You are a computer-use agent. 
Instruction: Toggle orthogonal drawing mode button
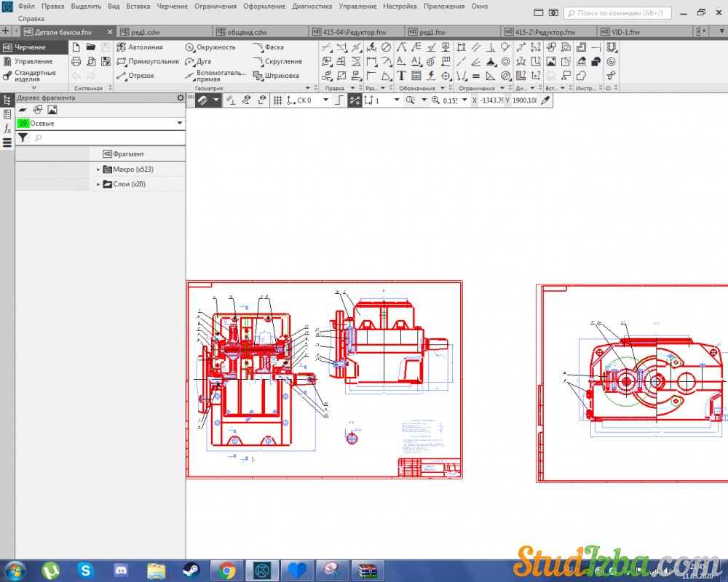[339, 100]
